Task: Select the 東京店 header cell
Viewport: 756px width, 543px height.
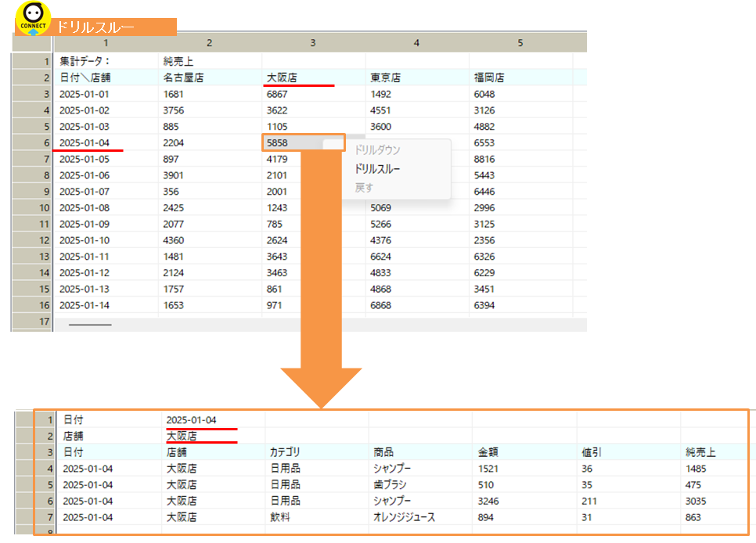Action: point(417,77)
